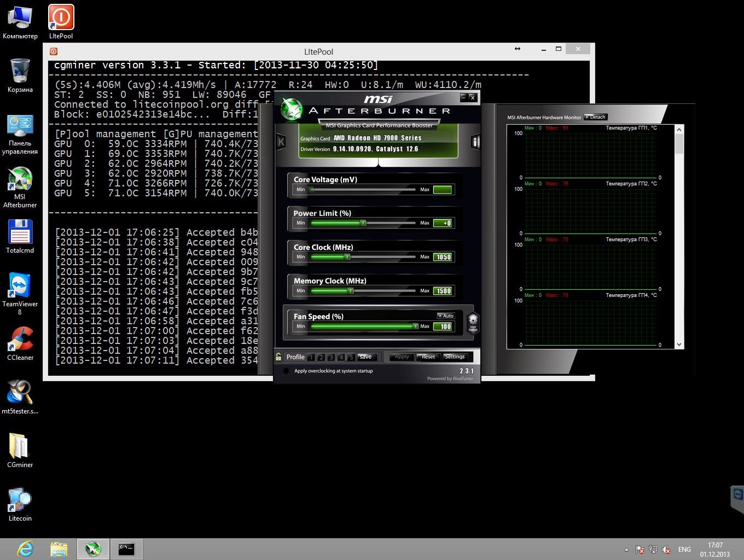Click the GPU 0 59.0C line

pyautogui.click(x=156, y=144)
